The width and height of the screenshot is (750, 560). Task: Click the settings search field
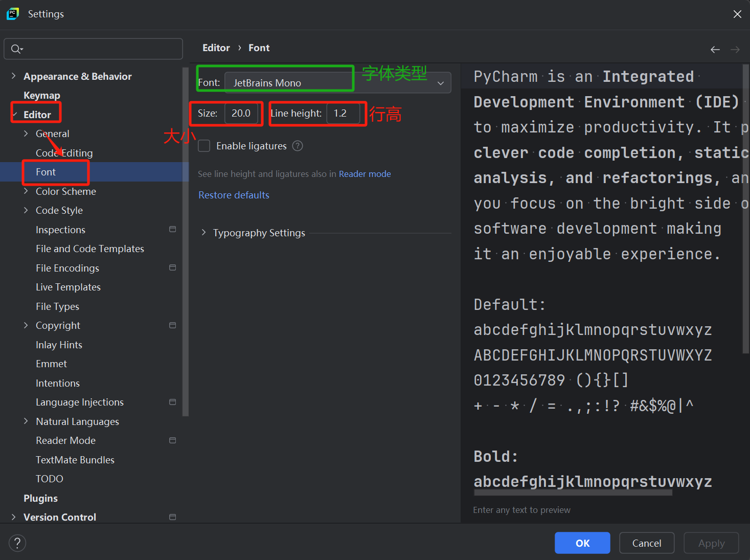pos(93,49)
